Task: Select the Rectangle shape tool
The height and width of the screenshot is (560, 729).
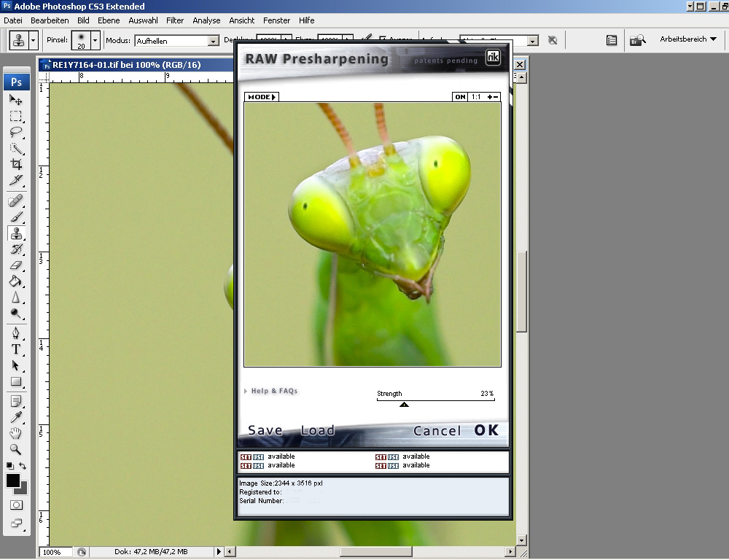Action: click(x=16, y=382)
